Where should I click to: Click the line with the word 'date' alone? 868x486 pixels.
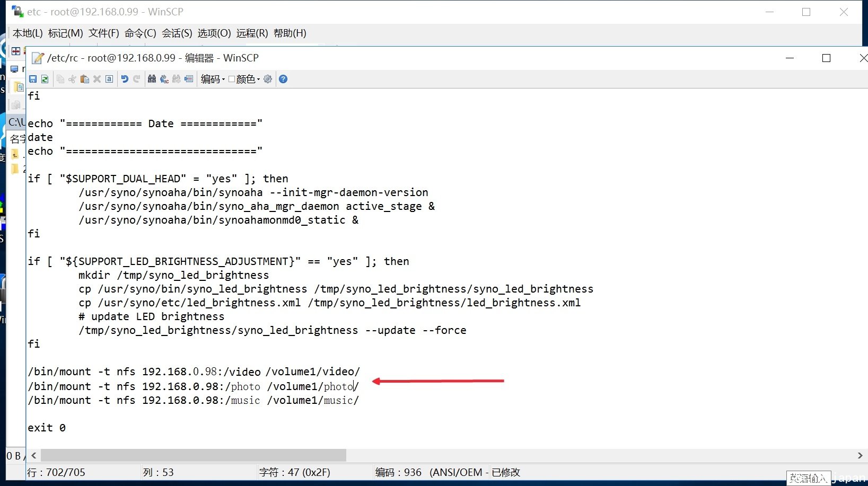click(40, 137)
